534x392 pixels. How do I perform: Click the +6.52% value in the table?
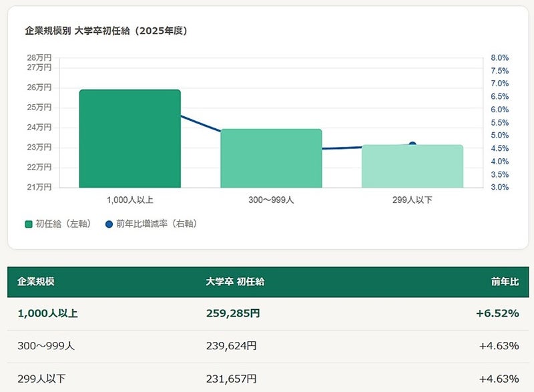coord(497,313)
